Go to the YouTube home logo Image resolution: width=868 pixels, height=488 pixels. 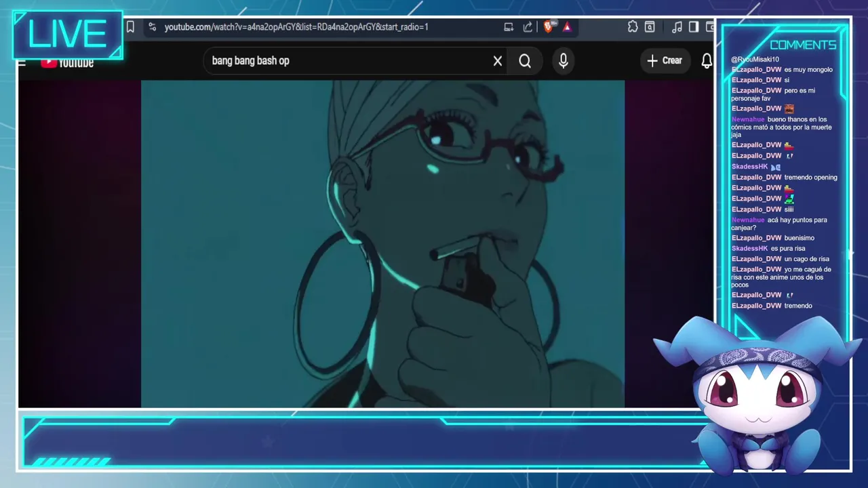click(x=67, y=62)
